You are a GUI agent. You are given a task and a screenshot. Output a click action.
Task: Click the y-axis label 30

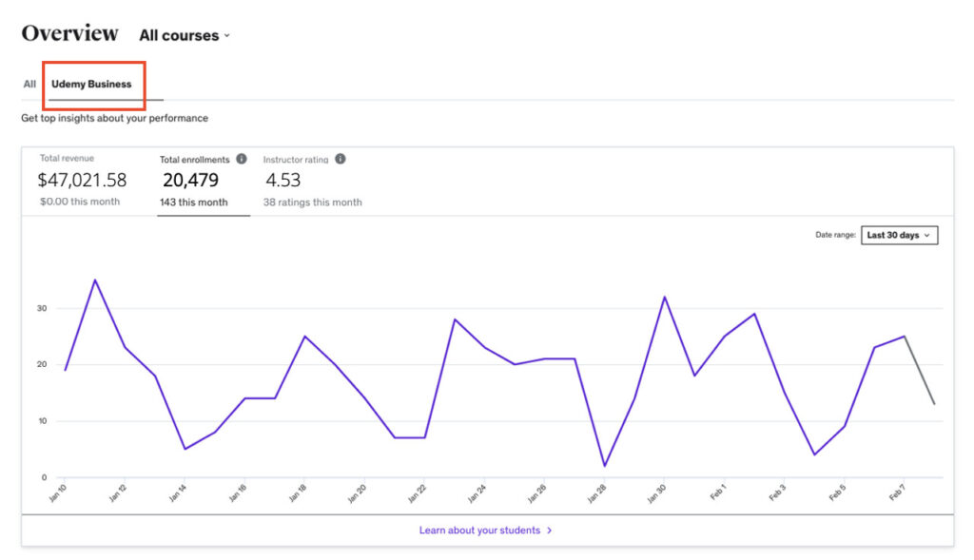coord(42,308)
